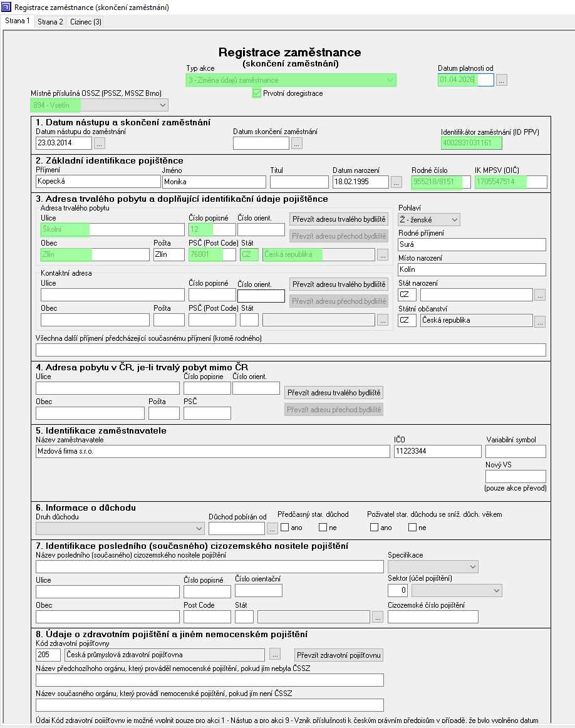Click the Variabilní symbol input field
This screenshot has width=575, height=728.
(x=515, y=451)
